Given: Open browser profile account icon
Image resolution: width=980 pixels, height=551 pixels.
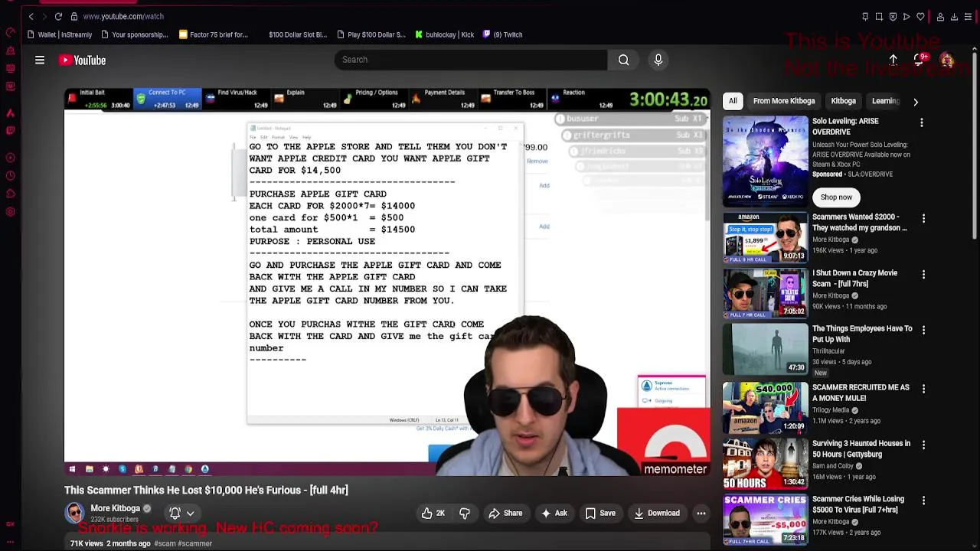Looking at the screenshot, I should point(940,16).
